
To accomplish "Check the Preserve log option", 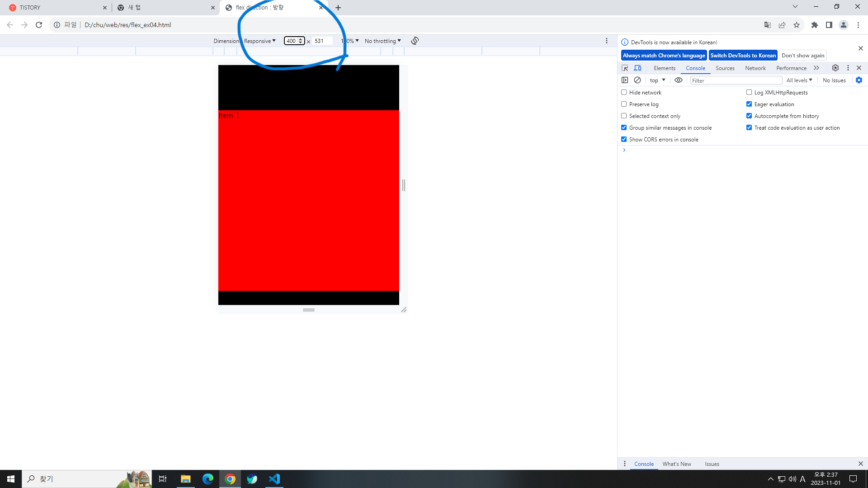I will pyautogui.click(x=624, y=104).
